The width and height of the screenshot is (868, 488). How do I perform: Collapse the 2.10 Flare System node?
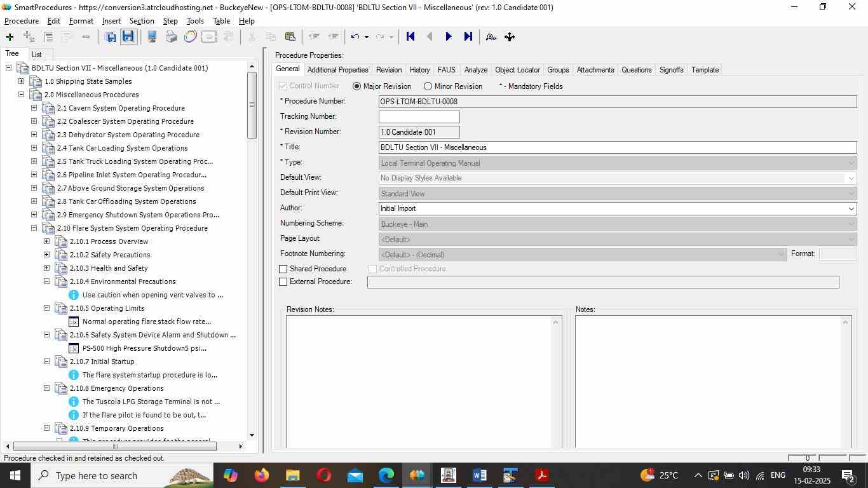coord(34,228)
